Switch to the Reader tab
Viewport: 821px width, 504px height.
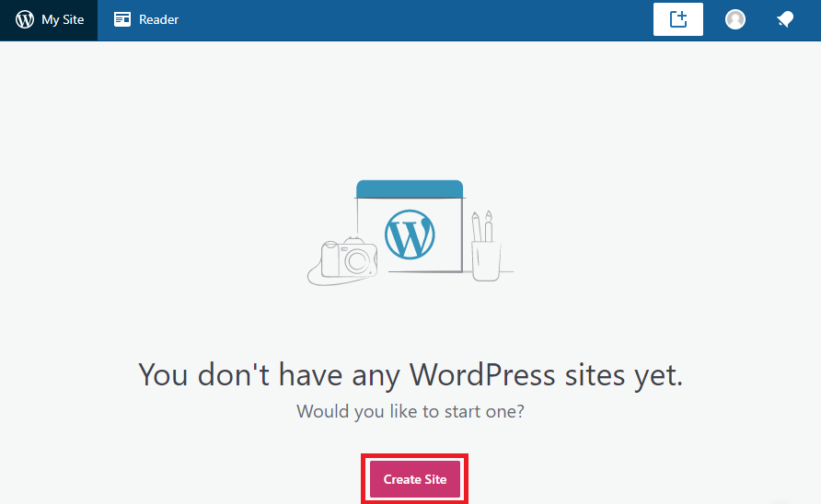coord(146,20)
